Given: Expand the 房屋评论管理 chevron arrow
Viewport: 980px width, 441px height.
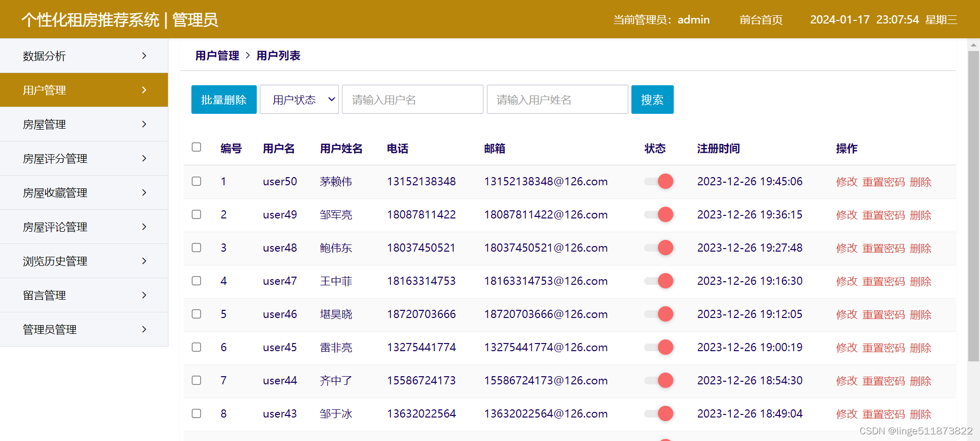Looking at the screenshot, I should 144,227.
